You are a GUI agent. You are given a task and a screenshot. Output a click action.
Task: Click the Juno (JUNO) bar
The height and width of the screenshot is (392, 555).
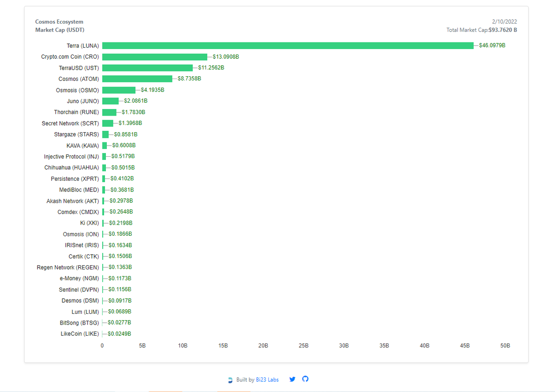click(111, 101)
